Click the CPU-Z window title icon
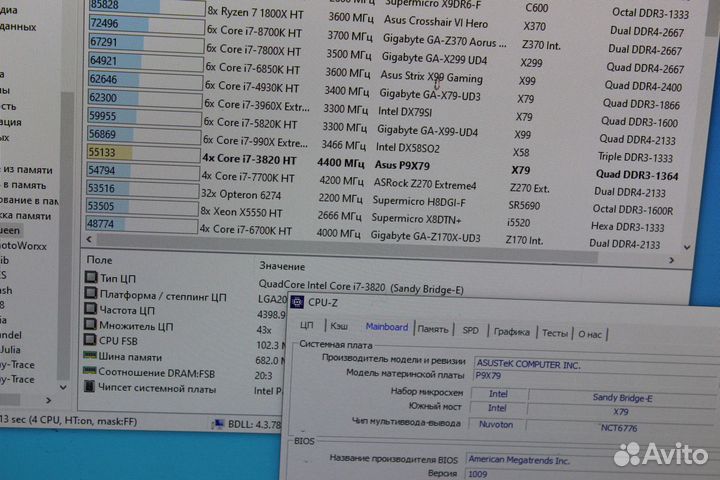This screenshot has width=720, height=480. (x=297, y=302)
